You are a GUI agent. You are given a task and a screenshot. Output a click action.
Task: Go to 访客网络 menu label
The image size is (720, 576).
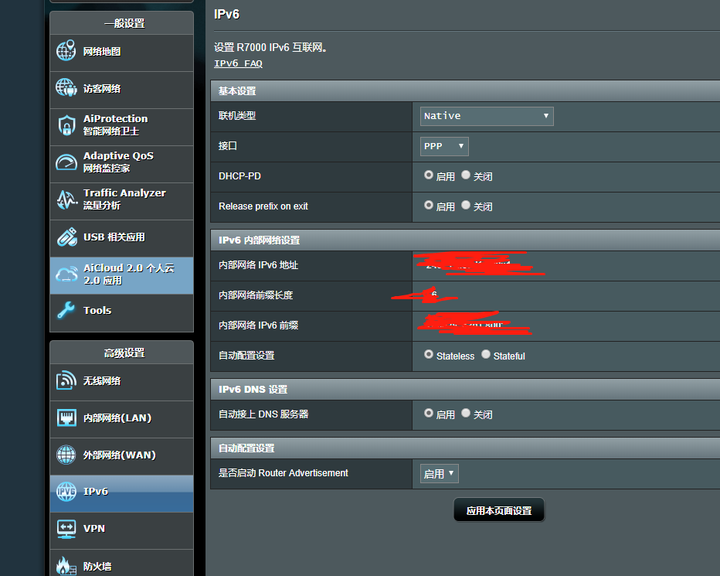pos(102,89)
